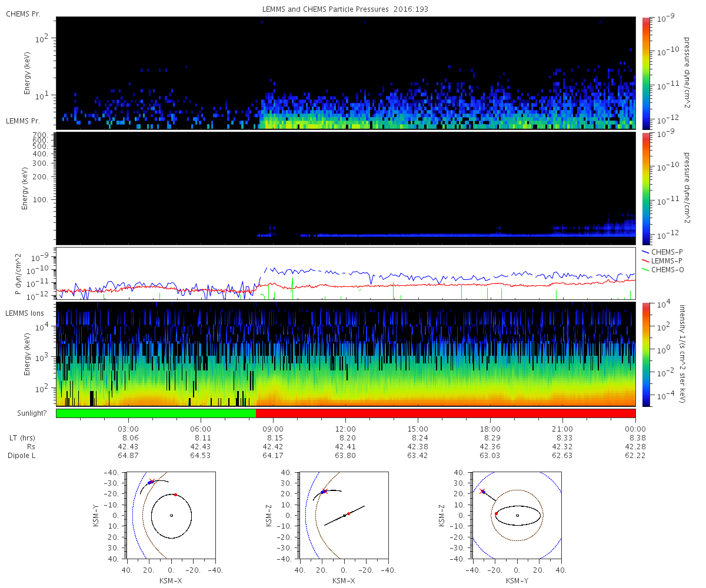
Task: Click the red marker in the KSM-X/KSM-Y orbit plot
Action: pyautogui.click(x=175, y=495)
